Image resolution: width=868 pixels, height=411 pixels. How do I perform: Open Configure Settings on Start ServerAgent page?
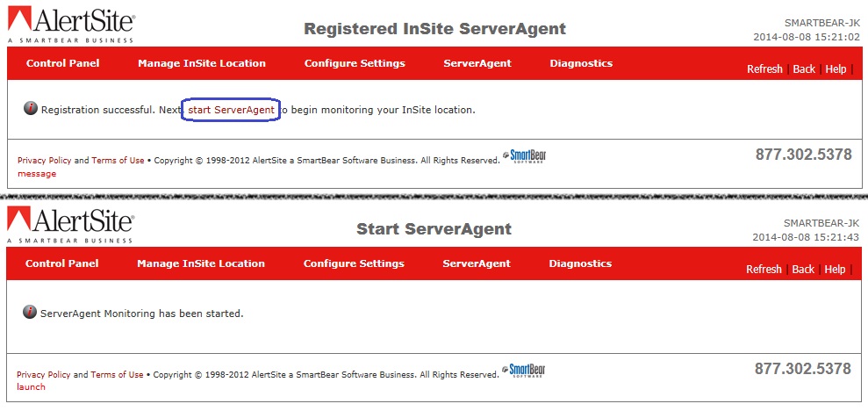point(354,263)
